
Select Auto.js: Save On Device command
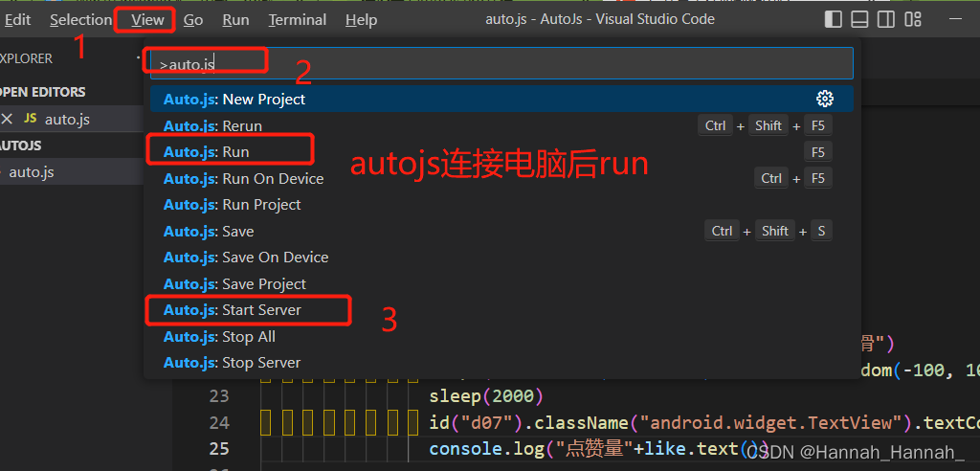click(501, 258)
